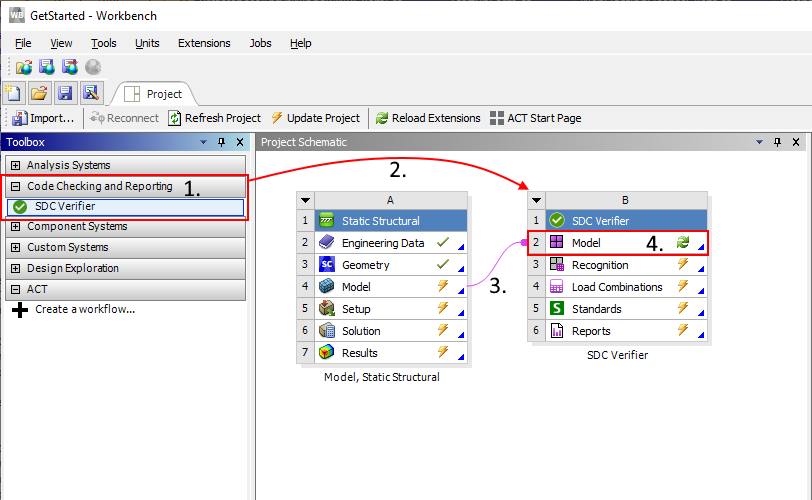The height and width of the screenshot is (500, 812).
Task: Click the Load Combinations icon in system B
Action: click(x=557, y=287)
